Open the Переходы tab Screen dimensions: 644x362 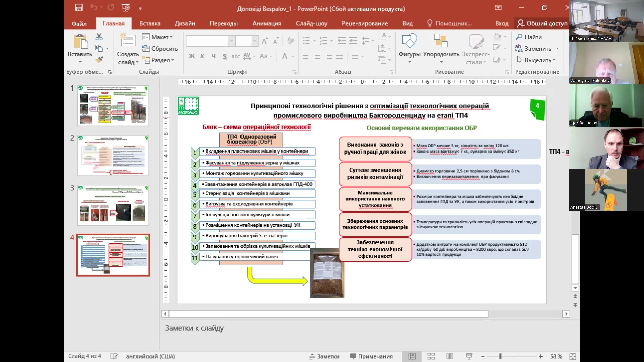click(x=224, y=23)
